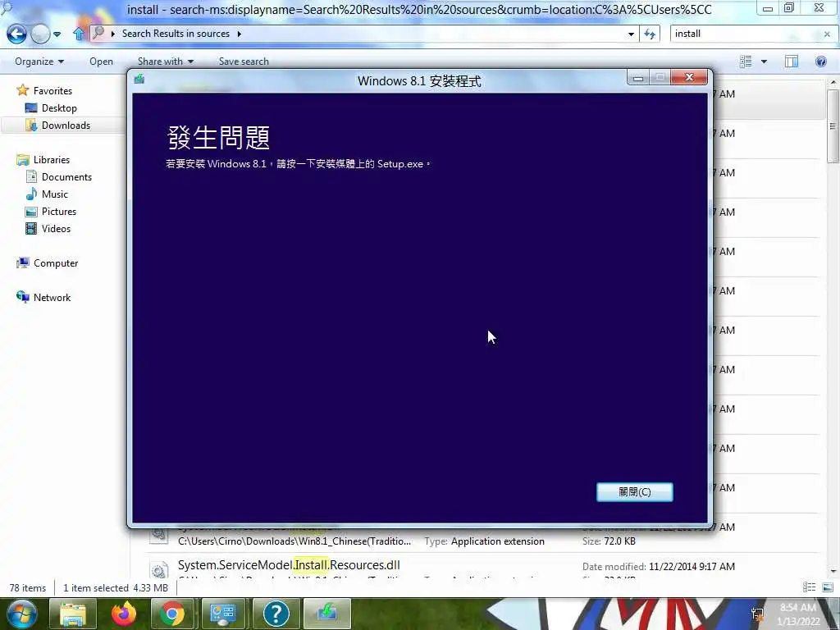This screenshot has height=630, width=840.
Task: Open the Control Panel taskbar icon
Action: [x=223, y=614]
